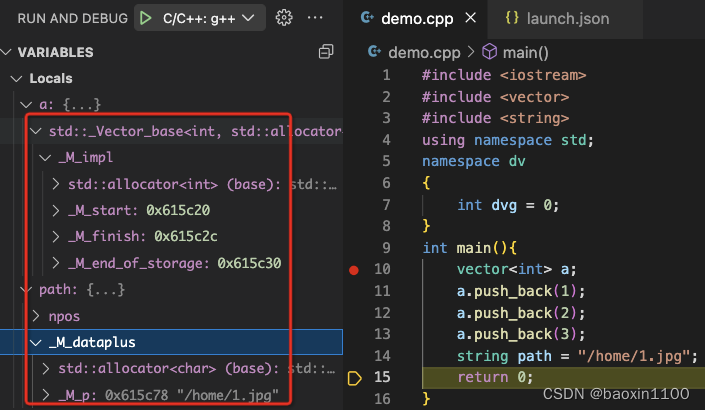Viewport: 705px width, 410px height.
Task: Click line number 14 in gutter
Action: point(382,356)
